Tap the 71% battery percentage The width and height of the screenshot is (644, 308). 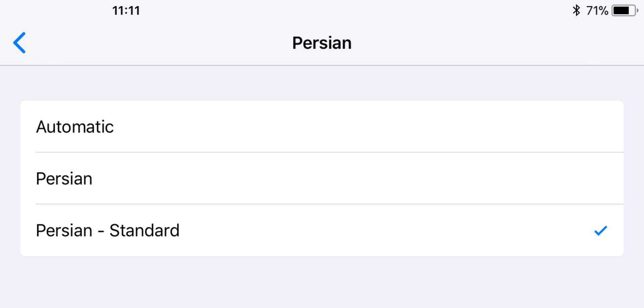597,11
